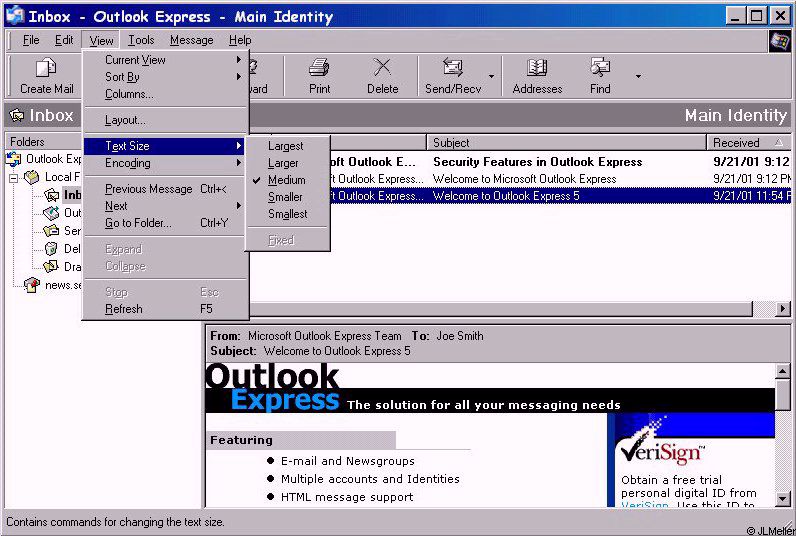Select the Deleted Items folder icon
This screenshot has width=796, height=536.
pos(51,249)
